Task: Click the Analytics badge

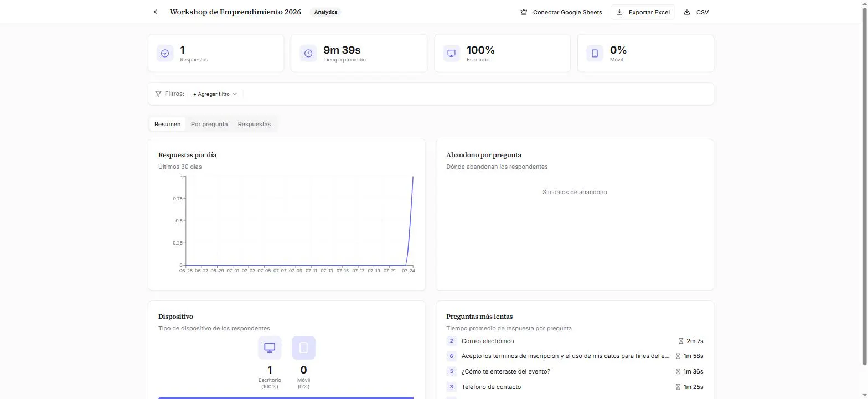Action: [325, 12]
